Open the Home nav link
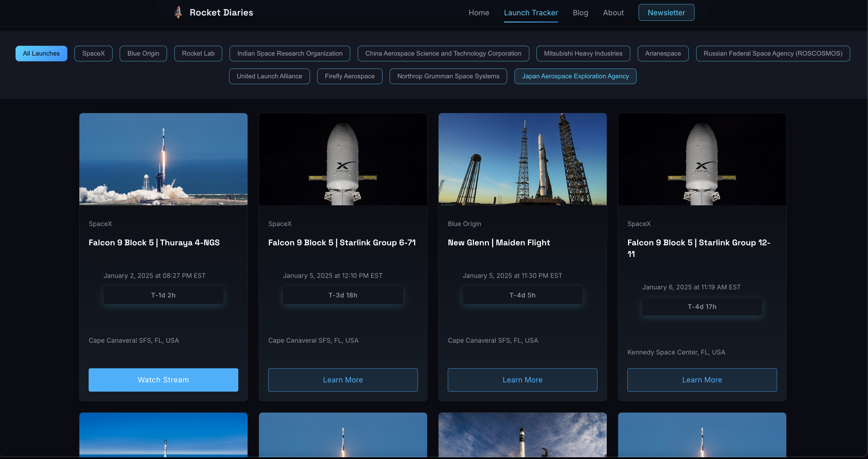Viewport: 868px width, 459px height. 479,12
